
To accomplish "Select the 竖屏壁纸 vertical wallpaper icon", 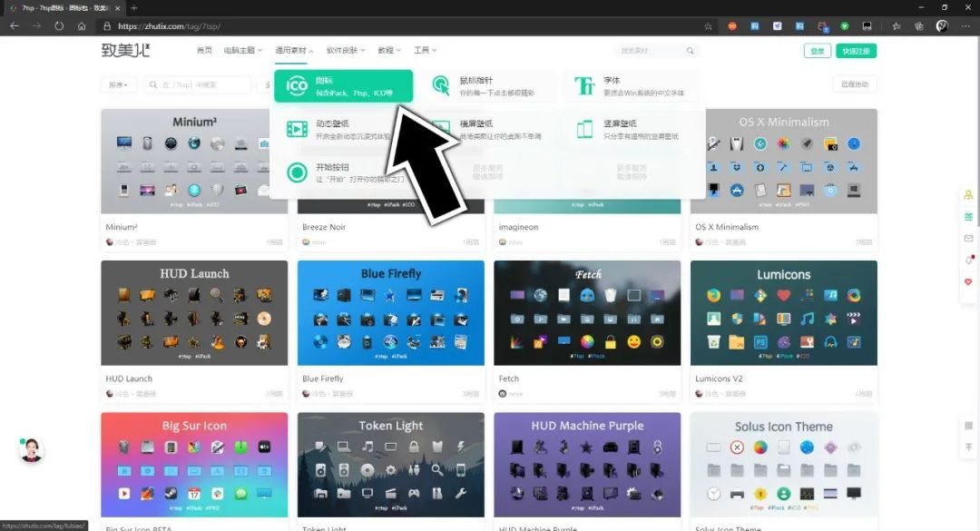I will tap(585, 129).
